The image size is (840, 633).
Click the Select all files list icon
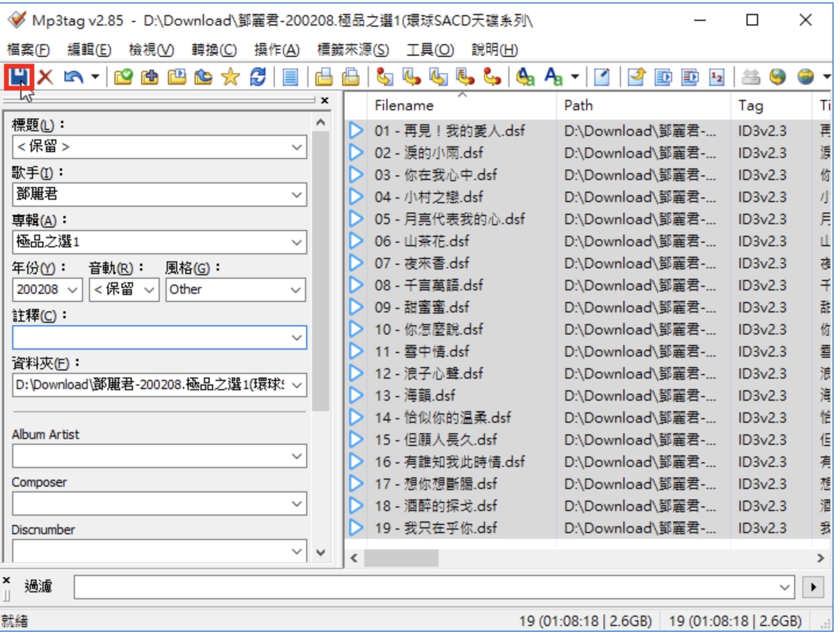290,77
